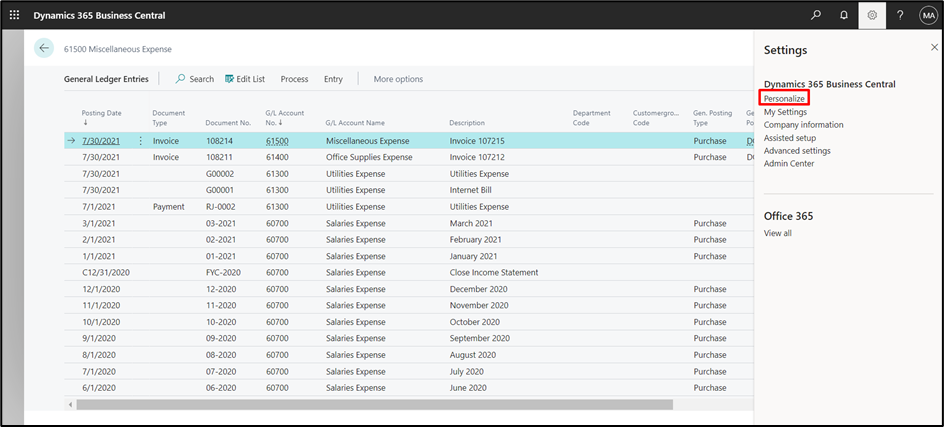The width and height of the screenshot is (944, 427).
Task: Sort by the G/L Account No. column header
Action: tap(285, 117)
